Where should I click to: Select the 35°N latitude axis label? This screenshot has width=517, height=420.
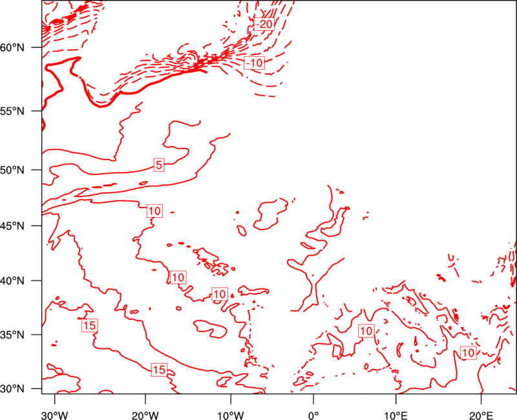(12, 335)
